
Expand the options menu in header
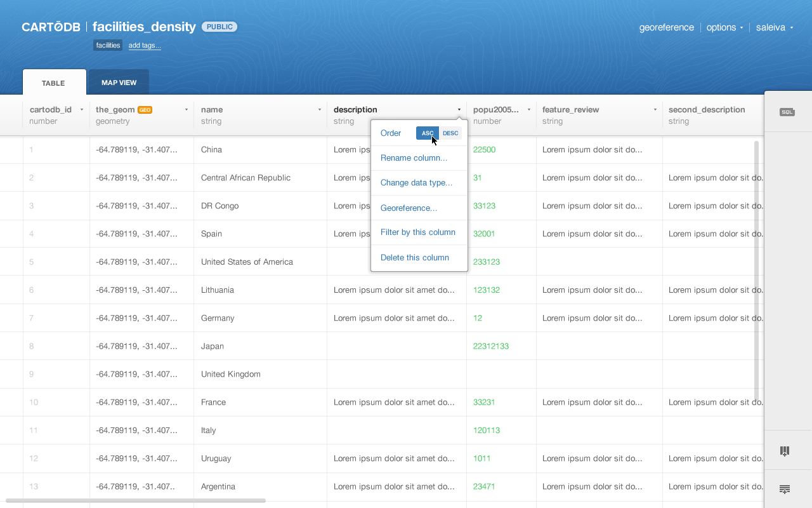point(725,27)
